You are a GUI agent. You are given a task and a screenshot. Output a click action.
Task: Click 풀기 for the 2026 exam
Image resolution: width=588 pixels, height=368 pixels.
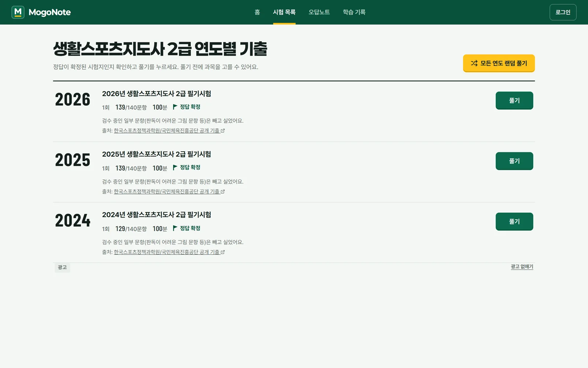coord(514,100)
